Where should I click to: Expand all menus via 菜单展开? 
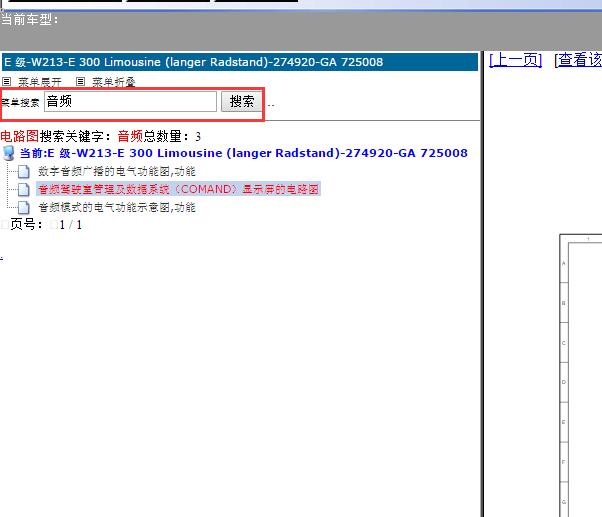(40, 82)
